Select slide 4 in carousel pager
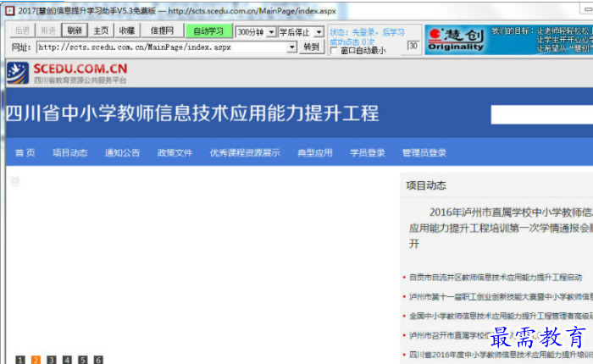 pos(67,360)
